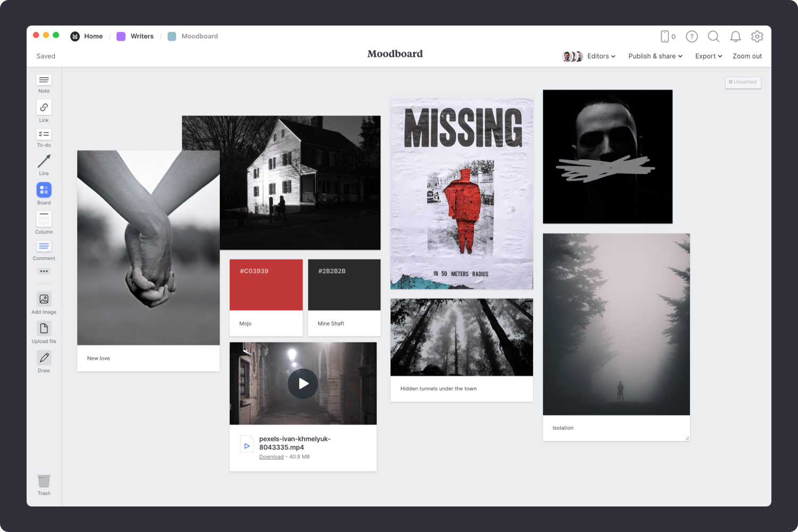This screenshot has width=798, height=532.
Task: Click the Download link for the mp4
Action: pos(271,457)
